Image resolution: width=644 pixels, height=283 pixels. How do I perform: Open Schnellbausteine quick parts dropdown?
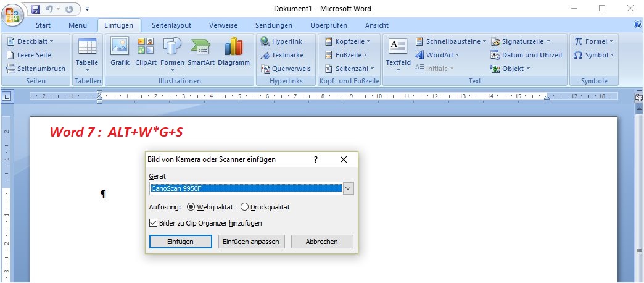[450, 41]
